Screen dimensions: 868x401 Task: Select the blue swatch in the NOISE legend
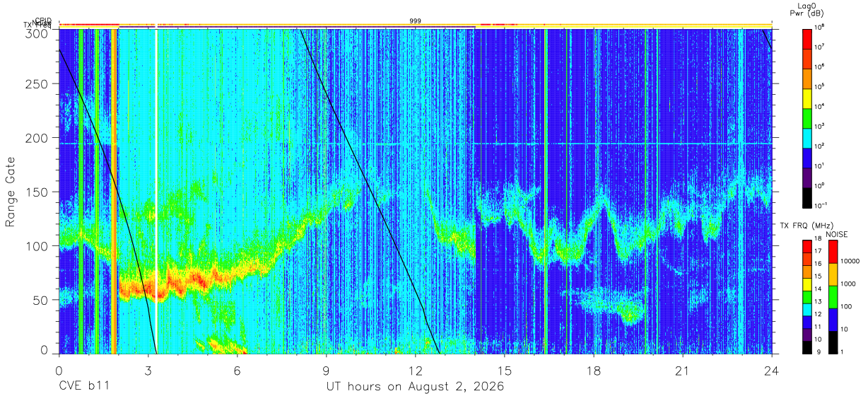point(833,318)
